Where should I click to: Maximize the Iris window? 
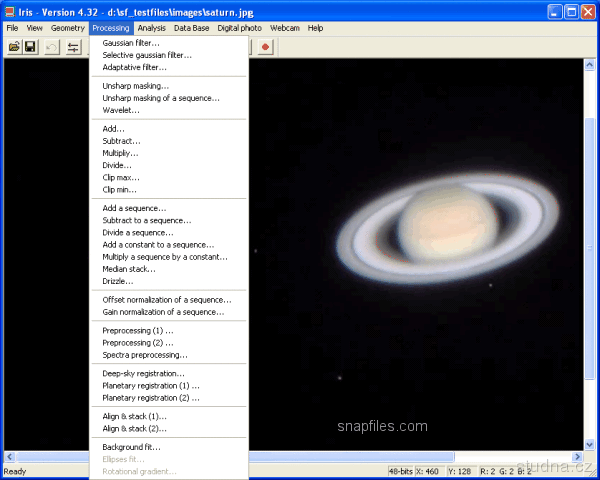coord(570,12)
